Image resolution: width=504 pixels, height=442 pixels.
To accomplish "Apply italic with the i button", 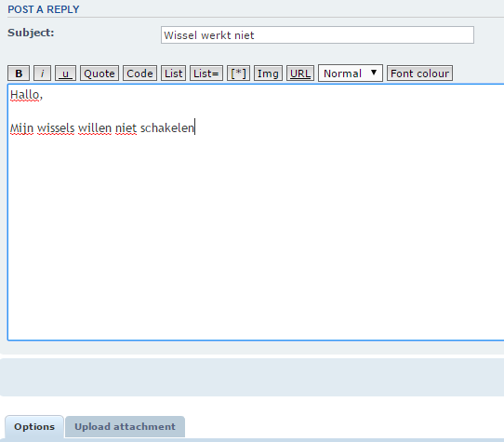I will (42, 74).
